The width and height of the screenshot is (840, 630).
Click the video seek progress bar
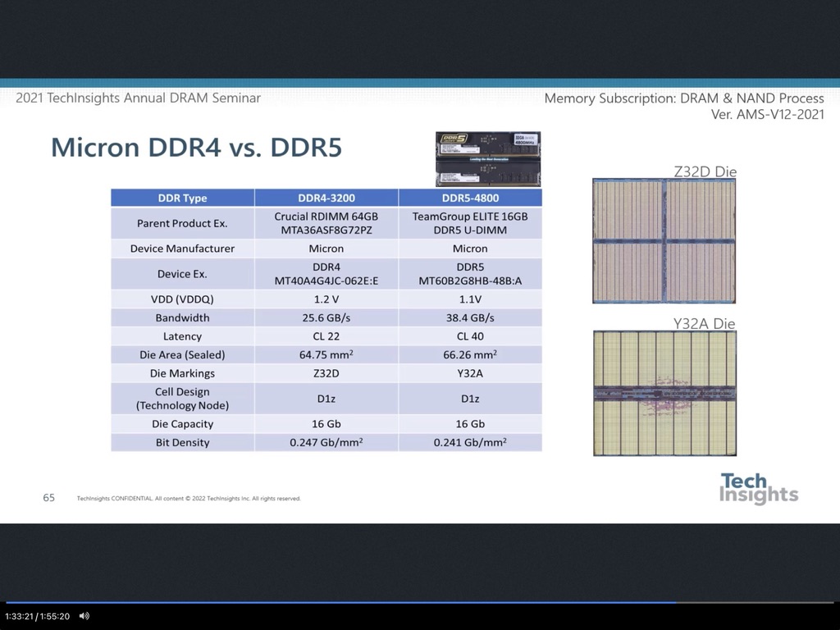tap(328, 603)
